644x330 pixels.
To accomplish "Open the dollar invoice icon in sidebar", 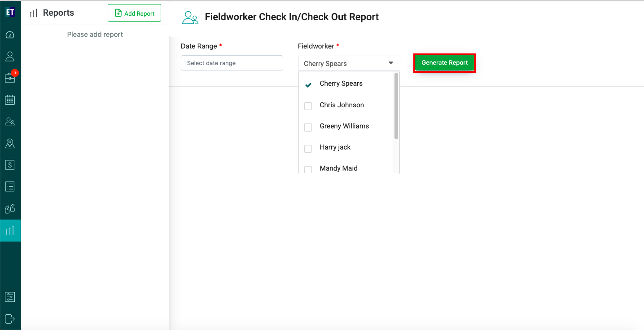I will click(x=10, y=165).
